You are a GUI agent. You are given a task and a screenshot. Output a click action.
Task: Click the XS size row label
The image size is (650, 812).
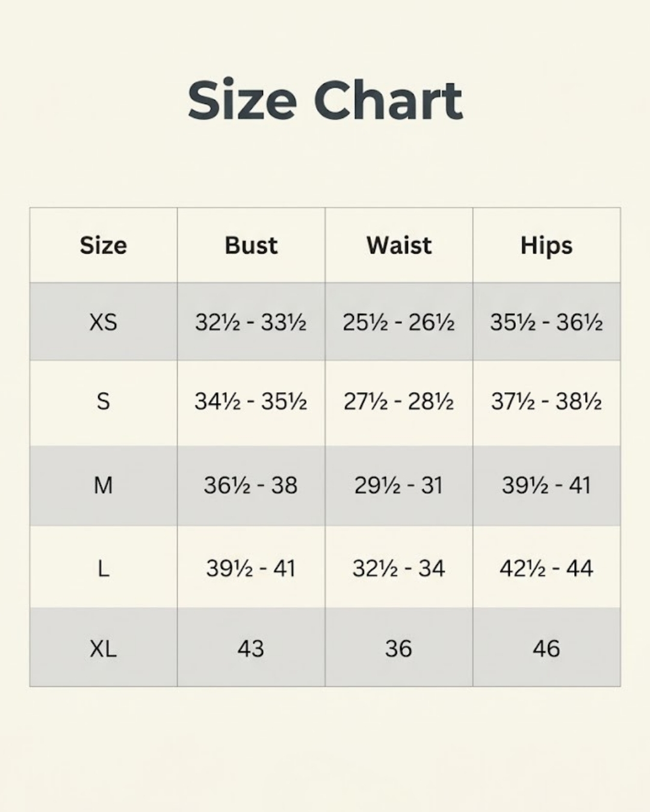click(104, 322)
